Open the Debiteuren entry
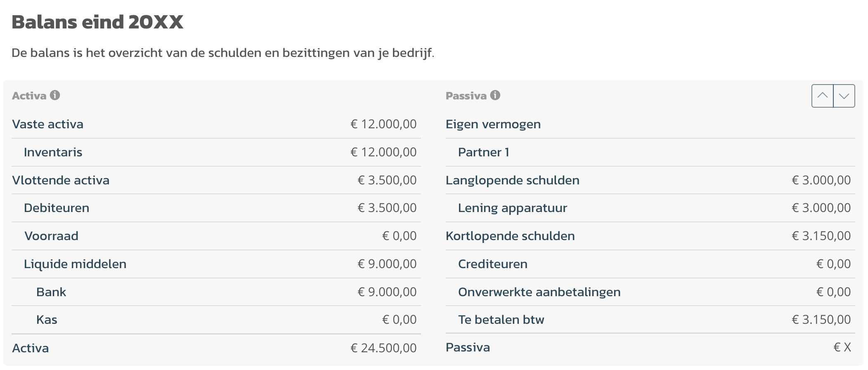 (216, 208)
